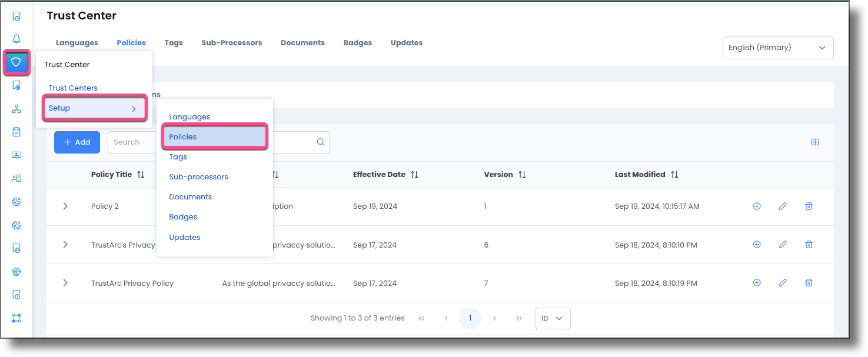This screenshot has width=868, height=357.
Task: Switch to the Documents tab
Action: (302, 42)
